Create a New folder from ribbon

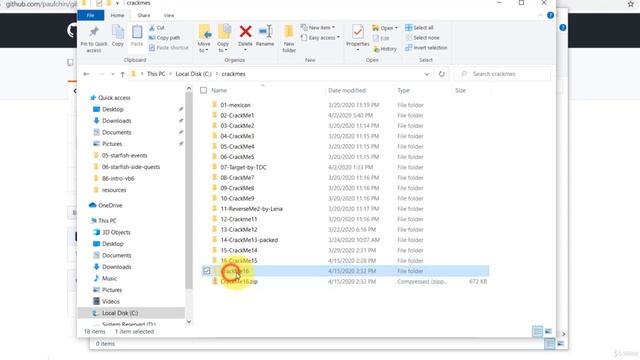pyautogui.click(x=289, y=38)
